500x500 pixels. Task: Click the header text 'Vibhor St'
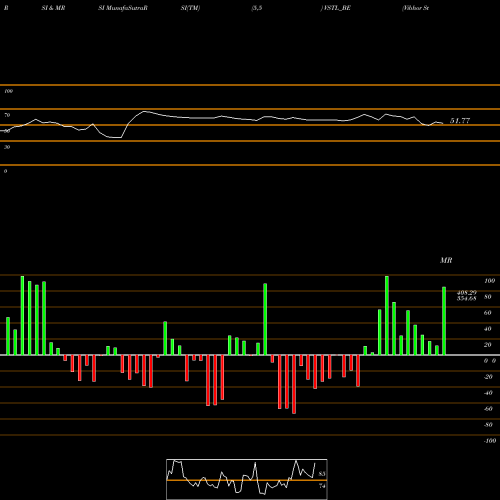(x=415, y=8)
